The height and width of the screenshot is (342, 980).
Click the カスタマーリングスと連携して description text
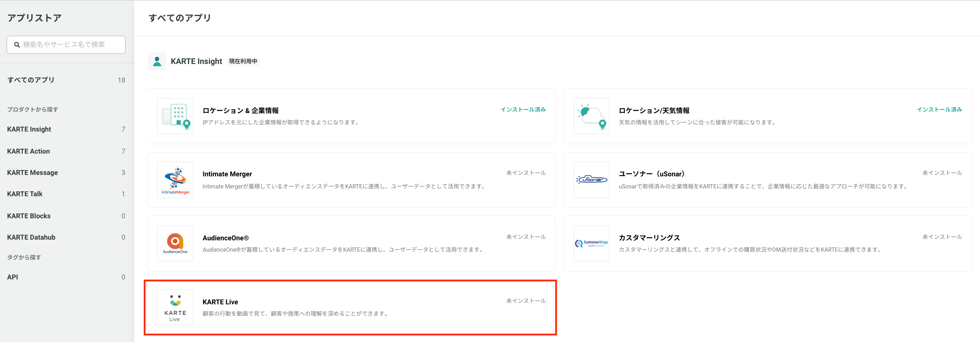click(750, 250)
